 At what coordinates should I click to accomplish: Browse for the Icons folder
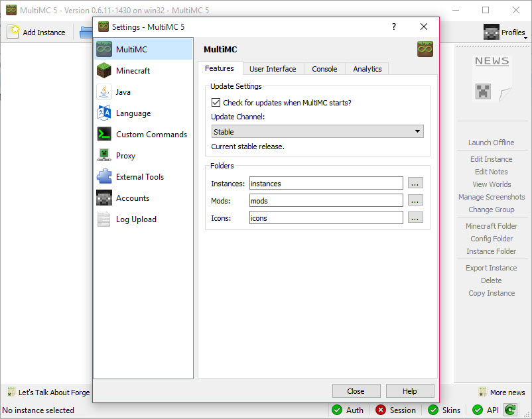(415, 217)
